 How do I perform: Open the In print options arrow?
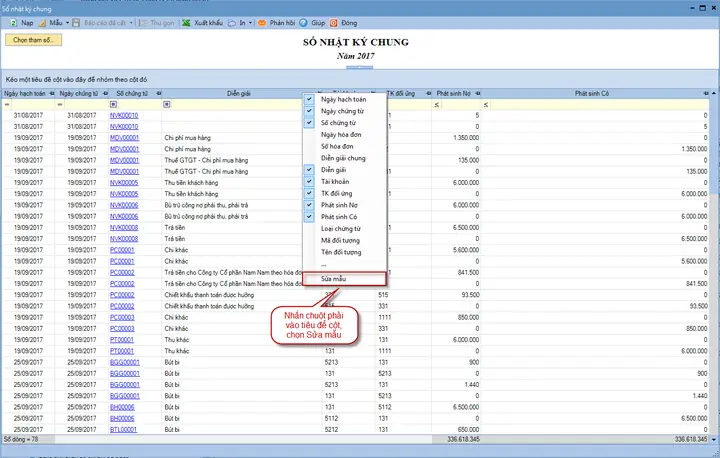[x=250, y=23]
